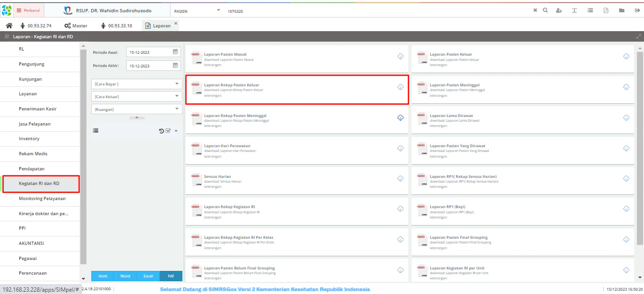644x294 pixels.
Task: Click the add patient icon
Action: pyautogui.click(x=559, y=10)
